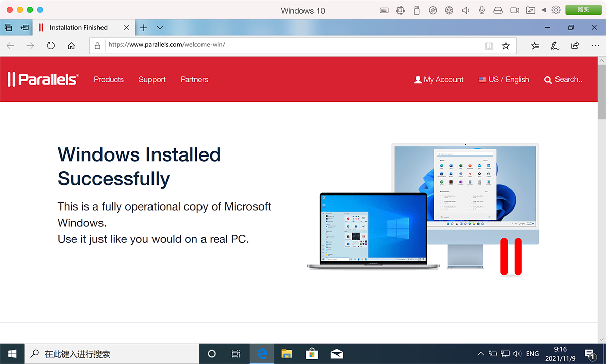The image size is (606, 364).
Task: Click the CD/DVD disc icon in Parallels toolbar
Action: (x=433, y=10)
